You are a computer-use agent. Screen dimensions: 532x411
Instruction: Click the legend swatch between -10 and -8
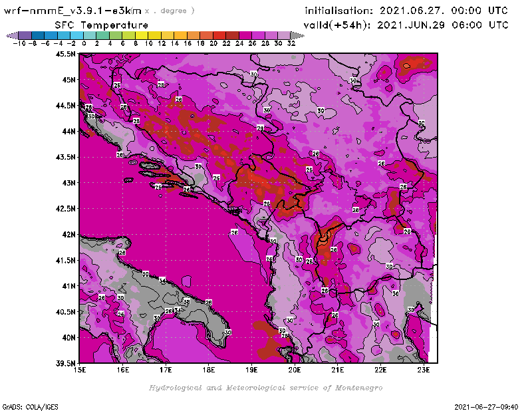click(x=25, y=35)
